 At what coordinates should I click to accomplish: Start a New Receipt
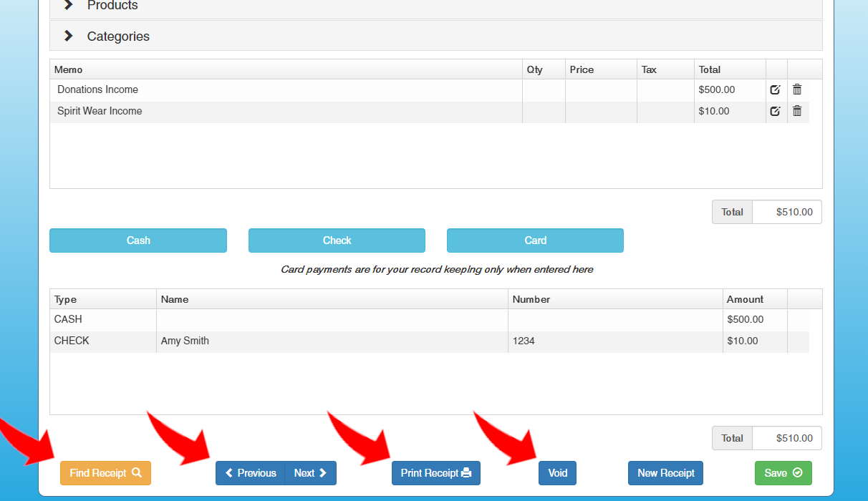(666, 473)
